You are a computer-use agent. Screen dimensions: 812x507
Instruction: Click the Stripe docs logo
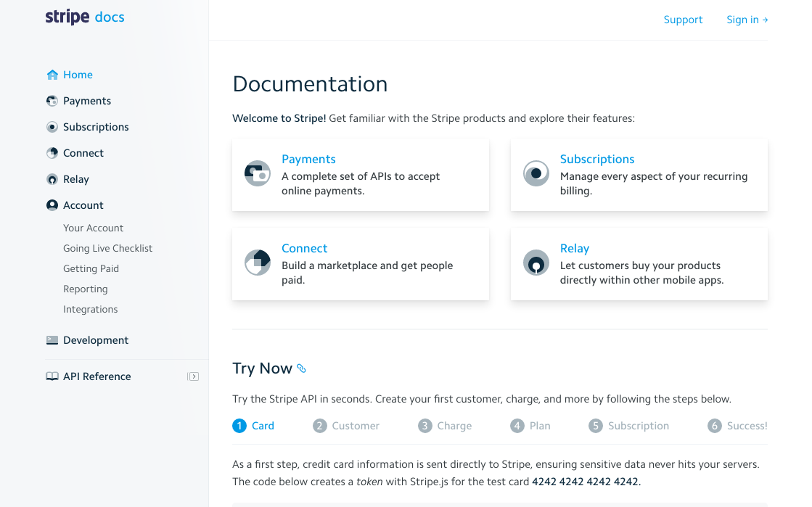85,17
